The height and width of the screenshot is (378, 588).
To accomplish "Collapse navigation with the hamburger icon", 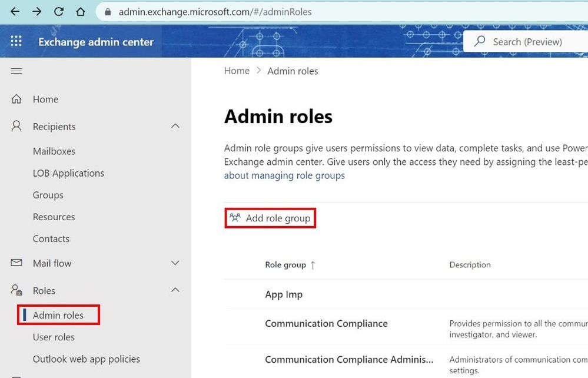I will pyautogui.click(x=16, y=71).
